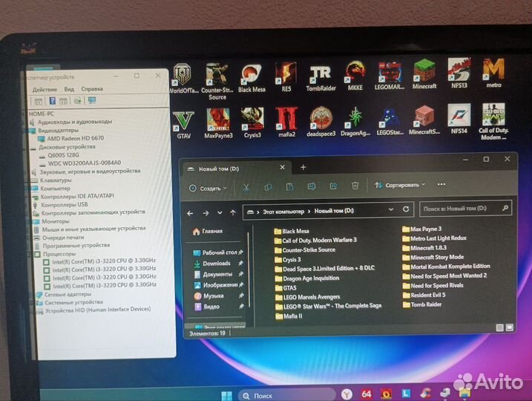
Task: Click the delete trash icon in Explorer toolbar
Action: tap(355, 186)
